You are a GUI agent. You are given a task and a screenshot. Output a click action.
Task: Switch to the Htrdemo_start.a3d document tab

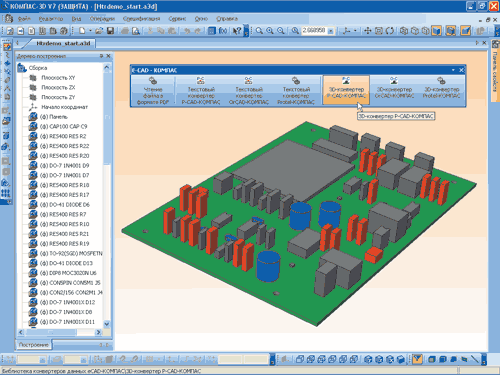pos(63,43)
